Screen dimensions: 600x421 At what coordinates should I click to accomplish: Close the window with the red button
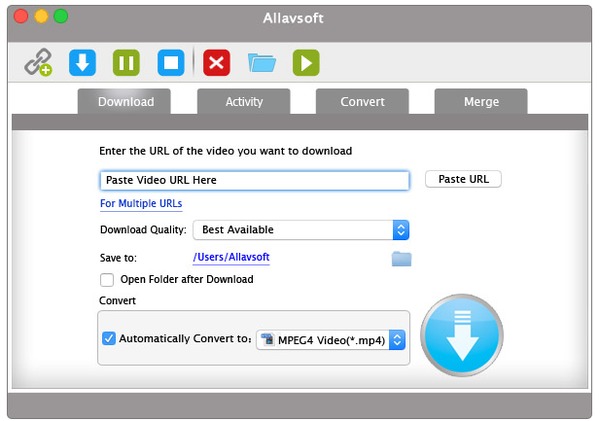pyautogui.click(x=21, y=16)
